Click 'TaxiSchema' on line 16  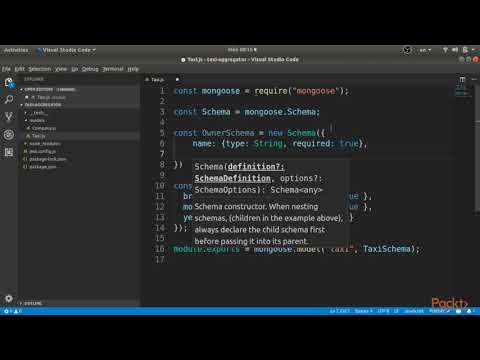[x=386, y=249]
